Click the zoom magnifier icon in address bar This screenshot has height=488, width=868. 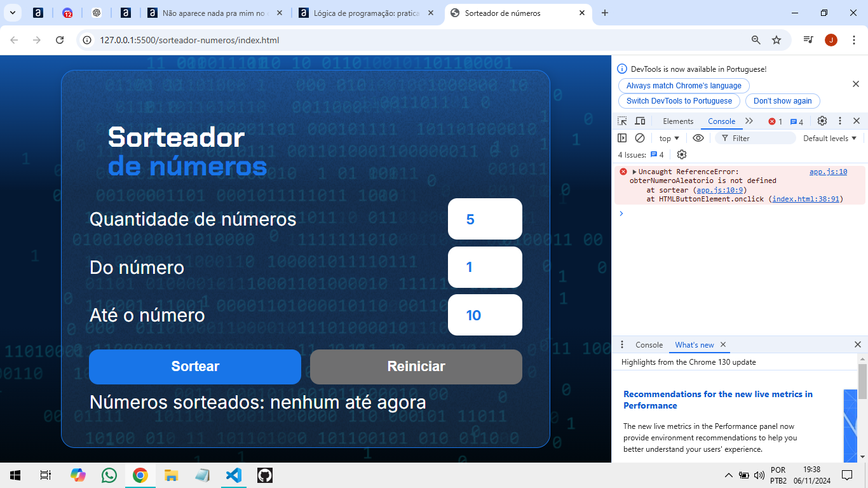tap(756, 40)
